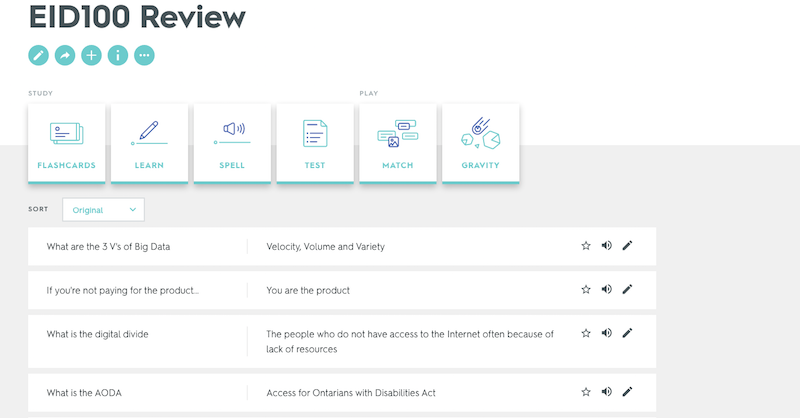This screenshot has width=800, height=418.
Task: Click the plus icon to add set
Action: pos(91,55)
